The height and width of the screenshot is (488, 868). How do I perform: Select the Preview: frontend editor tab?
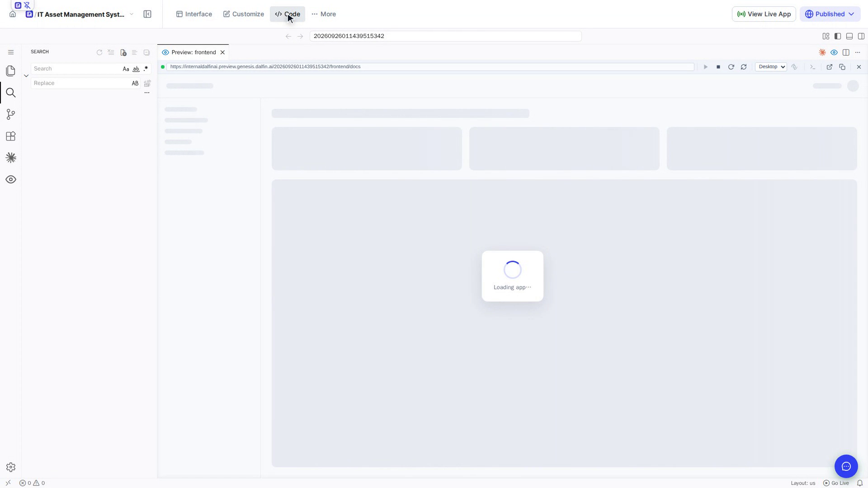[x=193, y=52]
